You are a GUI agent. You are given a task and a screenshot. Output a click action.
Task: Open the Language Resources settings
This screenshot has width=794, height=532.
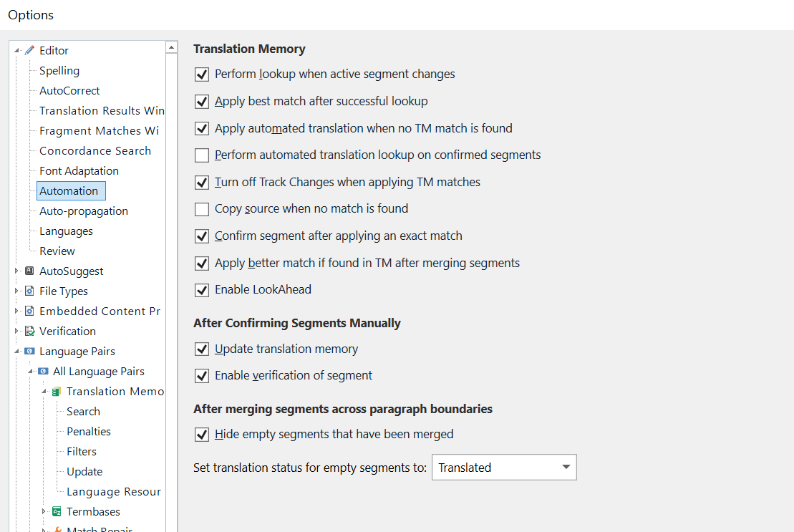pyautogui.click(x=113, y=491)
